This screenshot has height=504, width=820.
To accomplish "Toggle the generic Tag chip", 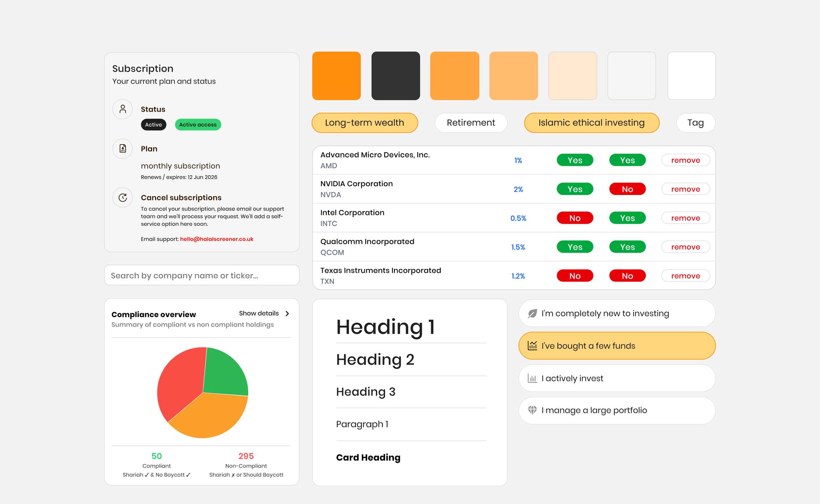I will [x=696, y=123].
